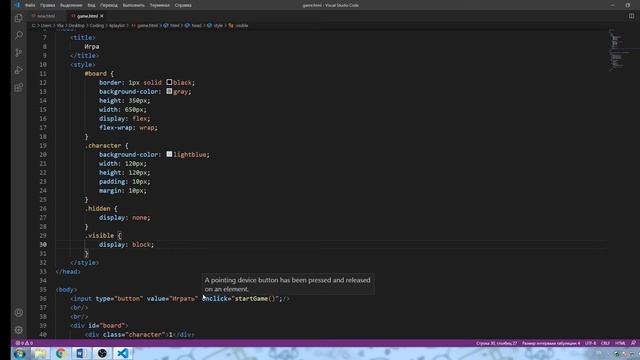640x360 pixels.
Task: Click the CRLF line ending in status bar
Action: click(605, 343)
